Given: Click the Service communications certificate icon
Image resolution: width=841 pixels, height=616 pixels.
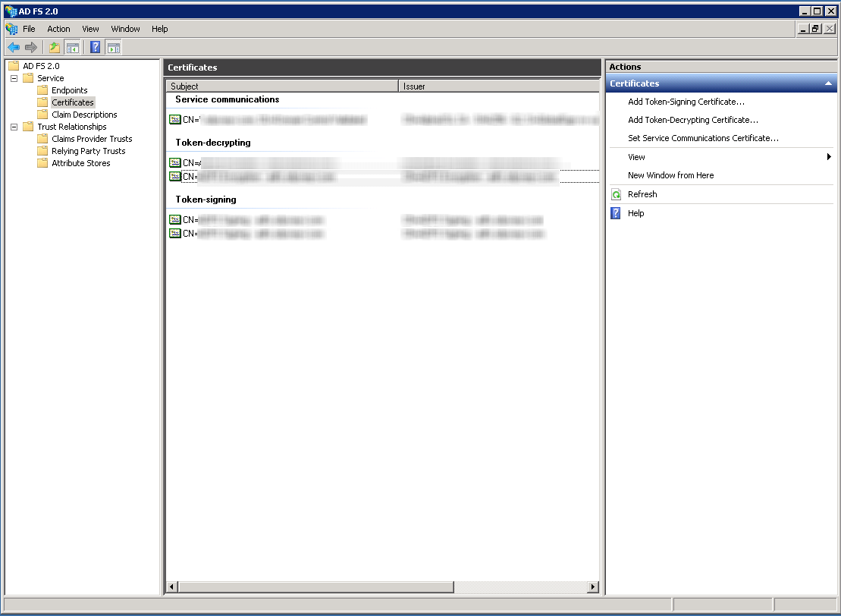Looking at the screenshot, I should [175, 120].
